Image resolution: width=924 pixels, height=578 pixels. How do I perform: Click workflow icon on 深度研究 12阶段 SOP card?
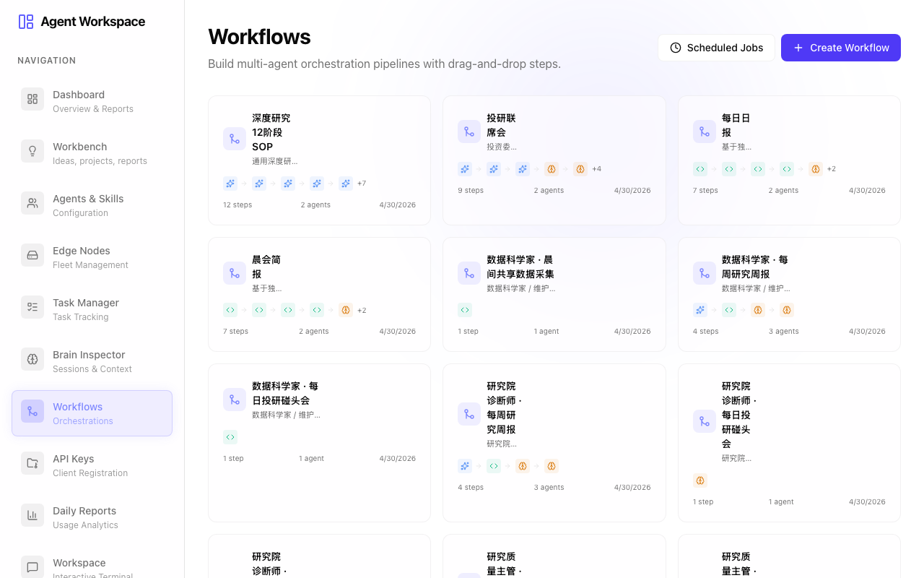coord(235,139)
